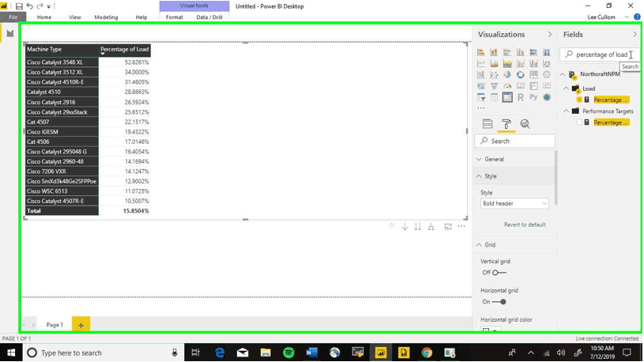The height and width of the screenshot is (362, 644).
Task: Select the Map globe visualization
Action: (547, 75)
